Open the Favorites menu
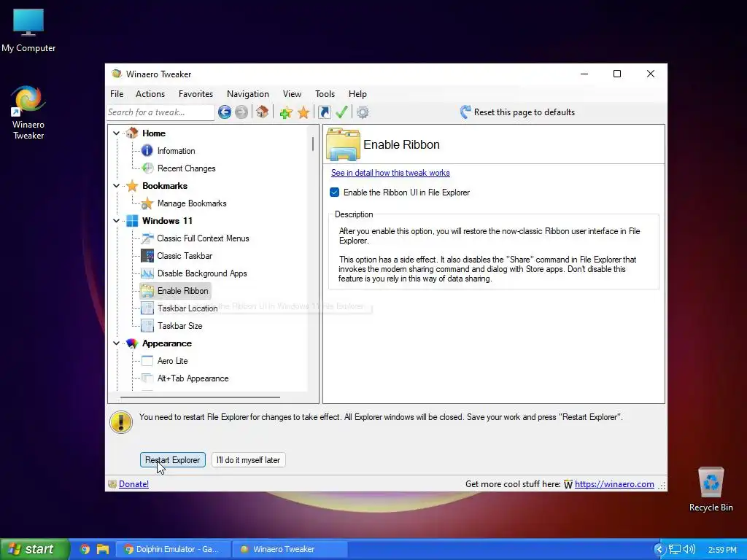747x560 pixels. [x=196, y=94]
